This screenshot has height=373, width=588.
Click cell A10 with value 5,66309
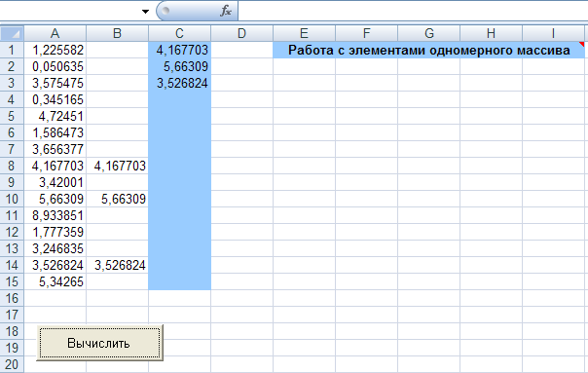click(55, 199)
